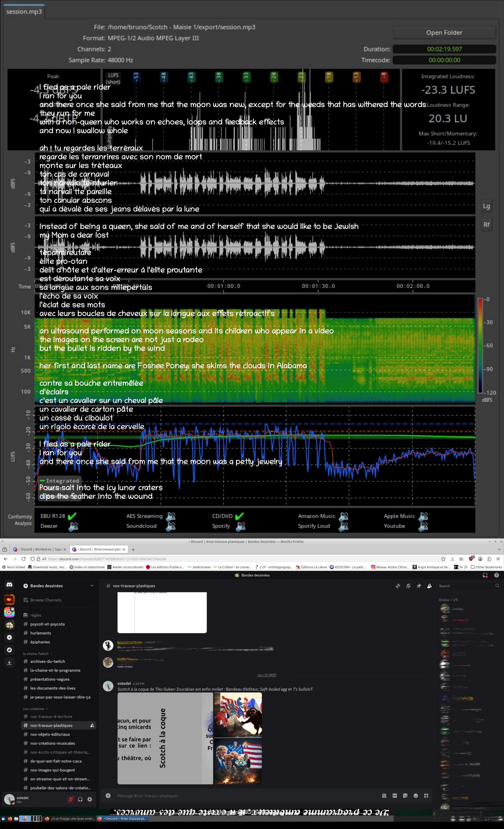Open emoji picker in message bar
Image resolution: width=504 pixels, height=829 pixels.
tap(416, 796)
